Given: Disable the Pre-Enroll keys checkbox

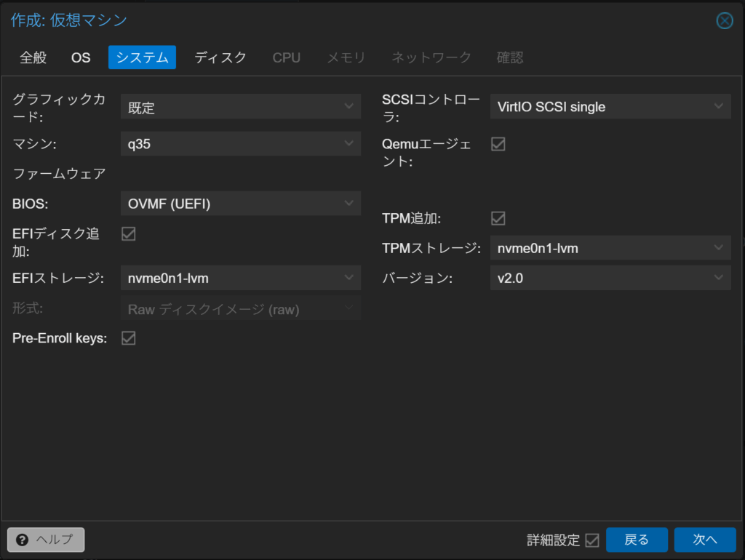Looking at the screenshot, I should (x=129, y=338).
